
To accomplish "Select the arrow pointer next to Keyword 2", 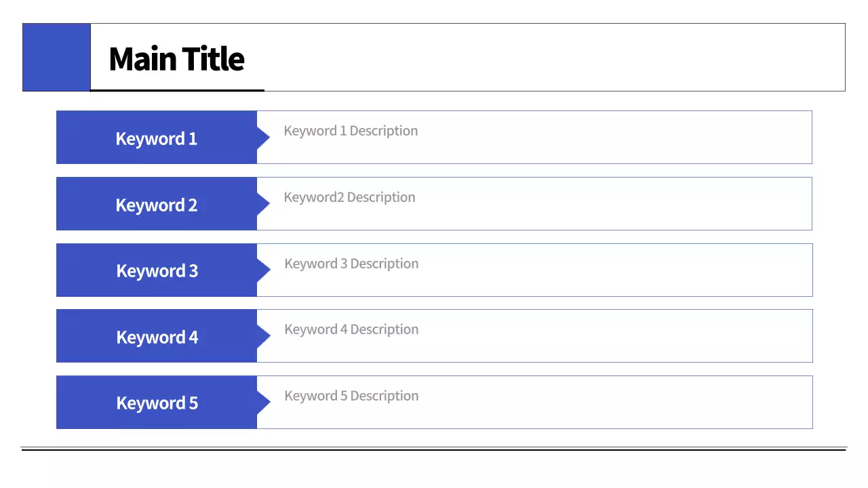I will coord(263,204).
